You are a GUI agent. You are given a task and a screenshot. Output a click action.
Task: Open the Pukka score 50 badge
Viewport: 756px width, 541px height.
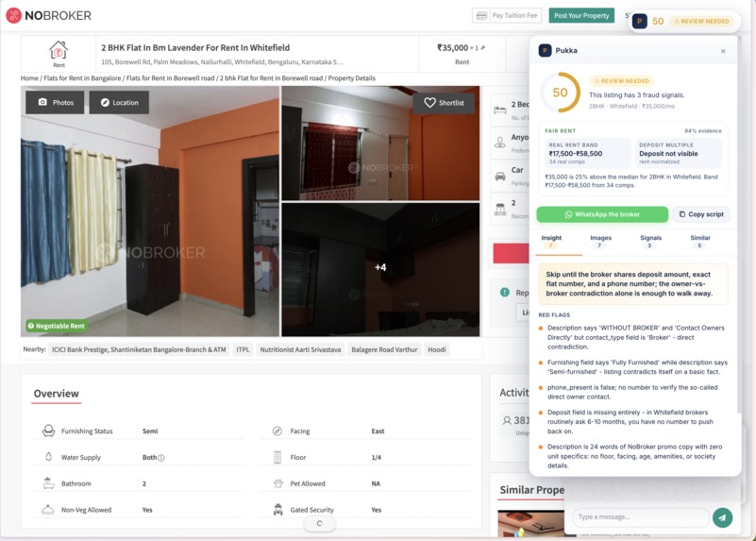pyautogui.click(x=682, y=21)
